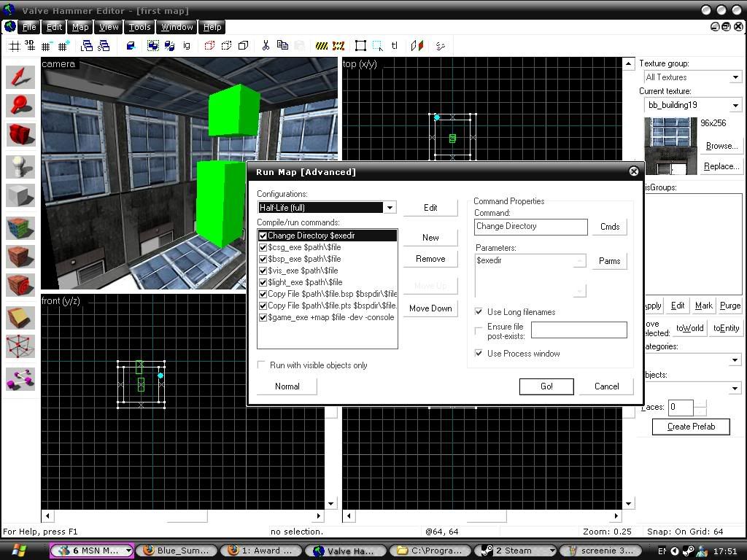Click the Command text field
747x560 pixels.
pyautogui.click(x=531, y=227)
